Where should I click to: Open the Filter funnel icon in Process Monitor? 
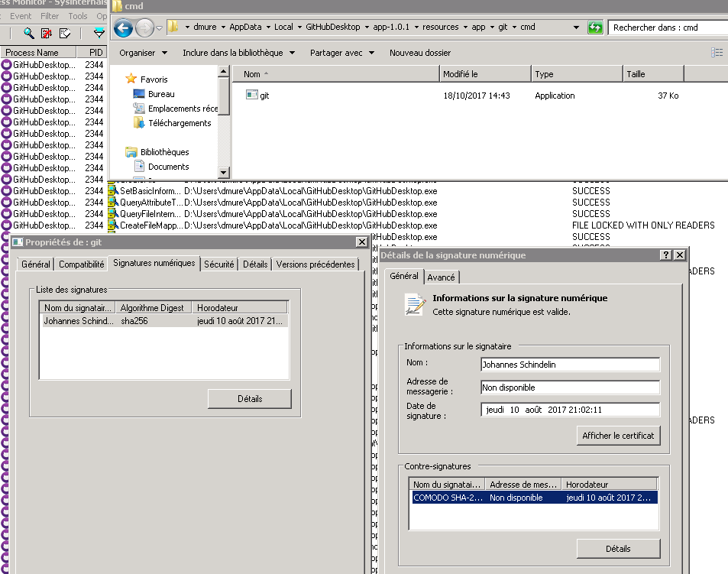coord(99,34)
